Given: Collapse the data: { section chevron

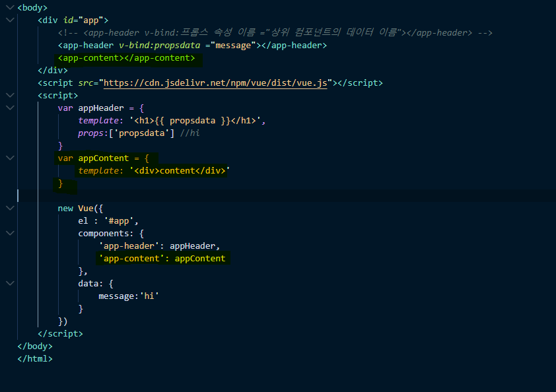Looking at the screenshot, I should click(x=10, y=283).
